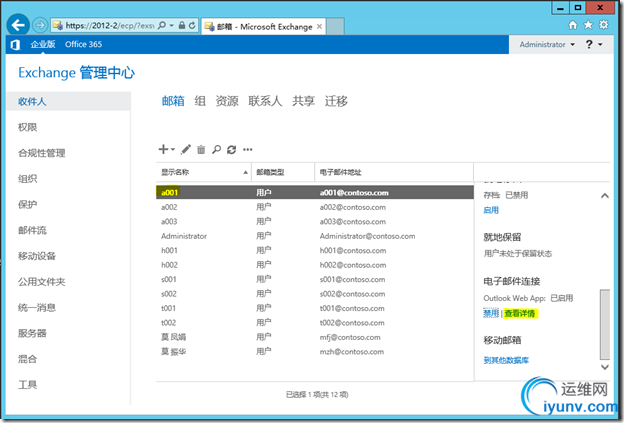Sort by 显示名称 column header

click(x=203, y=172)
